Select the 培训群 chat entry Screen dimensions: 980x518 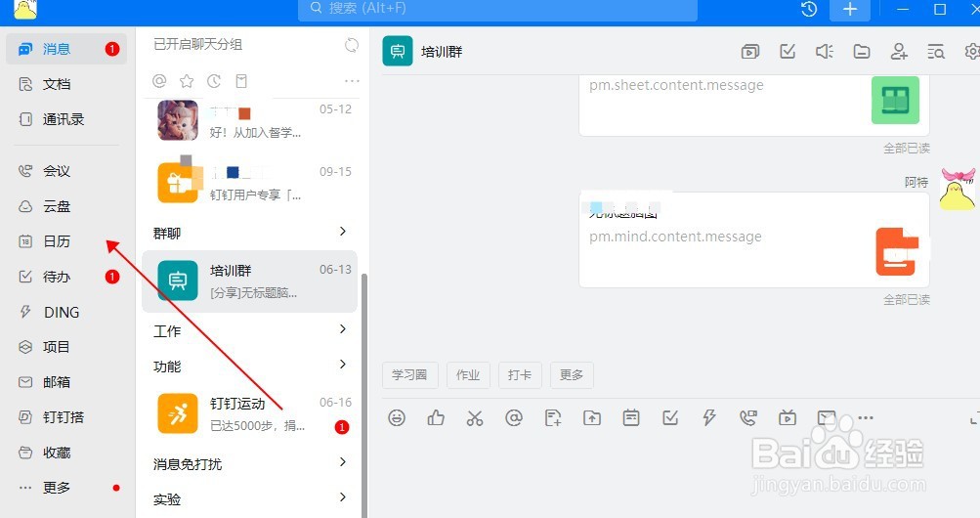[250, 281]
